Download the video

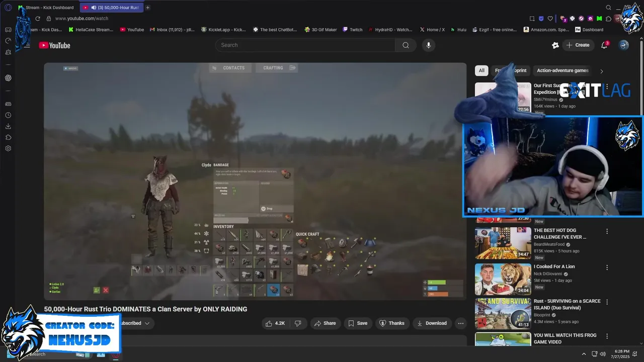(x=432, y=323)
